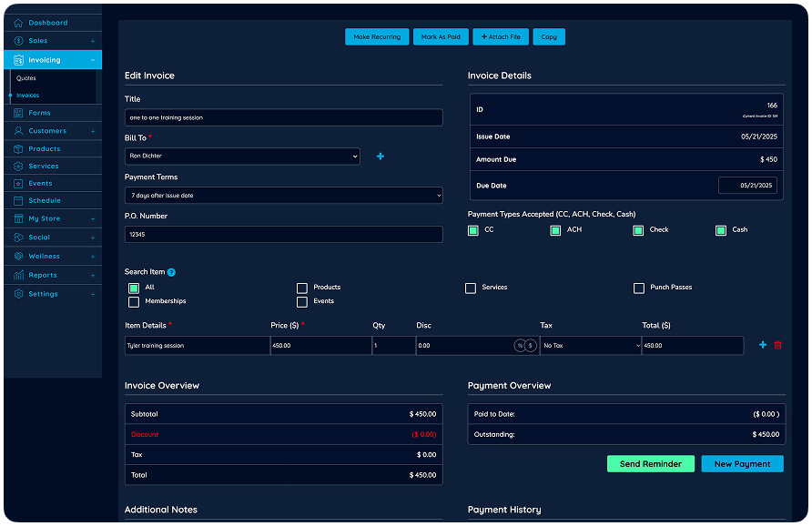Open the No Tax dropdown
The width and height of the screenshot is (812, 526).
pos(591,345)
